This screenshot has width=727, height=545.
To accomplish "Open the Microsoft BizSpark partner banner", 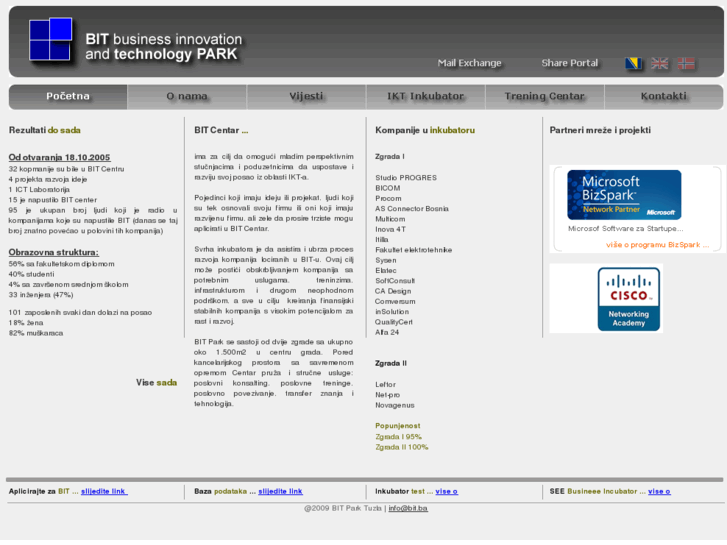I will click(624, 195).
